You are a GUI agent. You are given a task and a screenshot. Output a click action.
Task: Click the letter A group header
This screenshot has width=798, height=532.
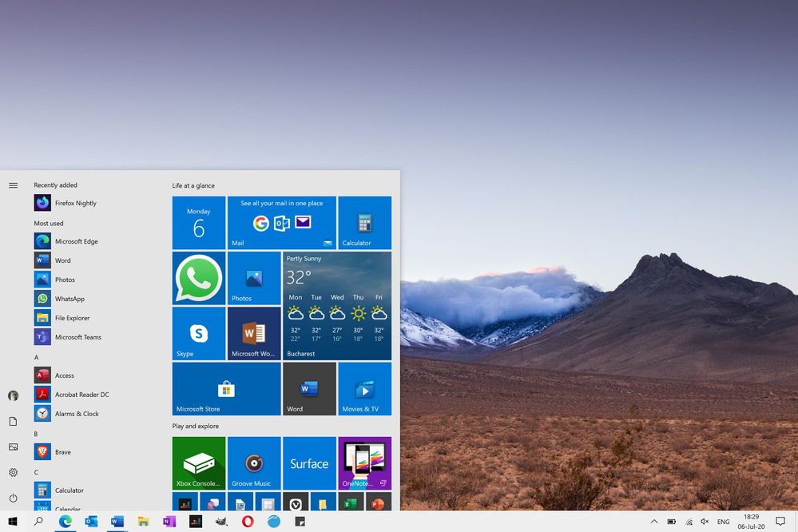point(37,357)
